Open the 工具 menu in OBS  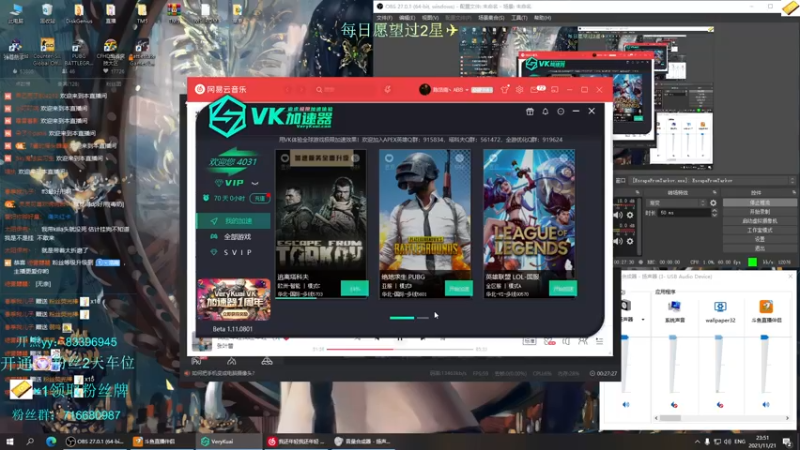tap(519, 18)
